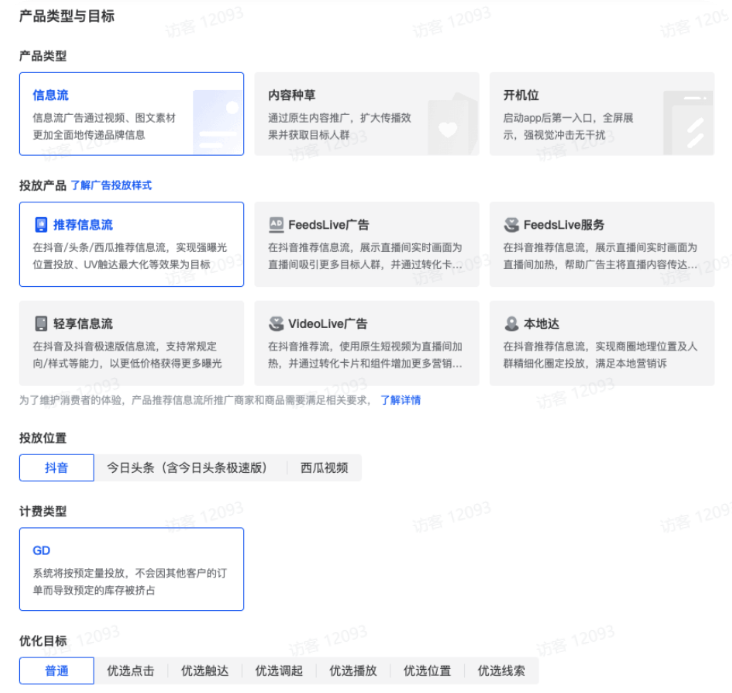Set optimization goal to 优选点击
This screenshot has width=732, height=693.
[x=131, y=671]
